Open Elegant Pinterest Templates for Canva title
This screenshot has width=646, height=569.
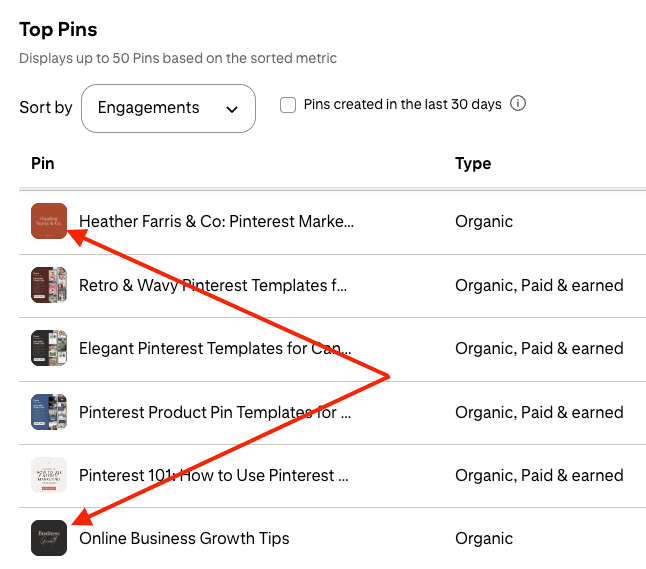[x=215, y=348]
